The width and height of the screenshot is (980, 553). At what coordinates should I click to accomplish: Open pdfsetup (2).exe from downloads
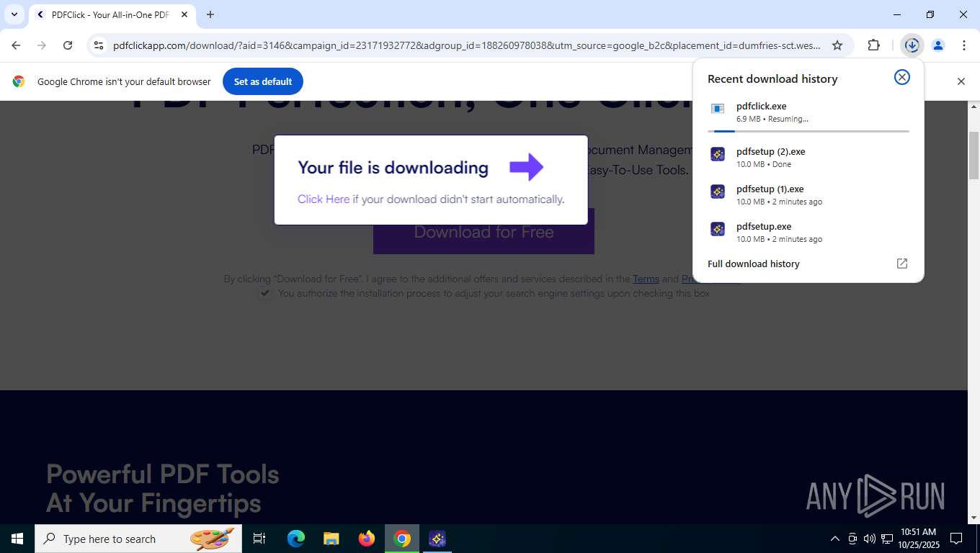pyautogui.click(x=808, y=158)
